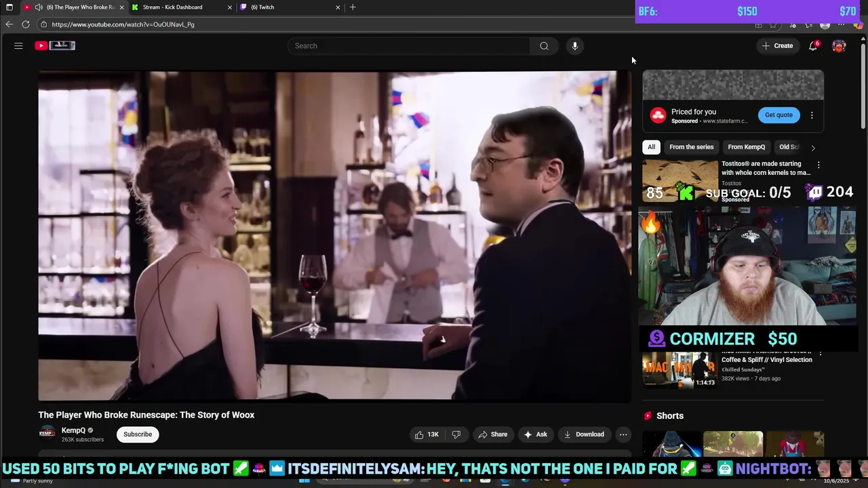The height and width of the screenshot is (488, 868).
Task: Dislike the video with thumbs down
Action: point(456,434)
